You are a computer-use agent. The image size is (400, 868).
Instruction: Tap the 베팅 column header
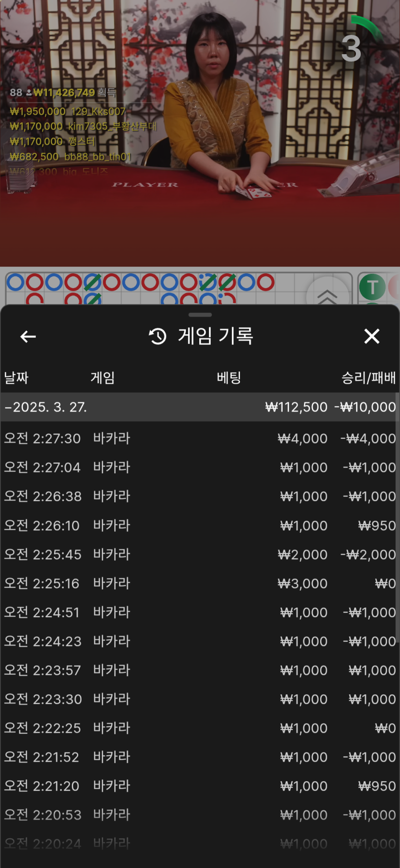[229, 378]
